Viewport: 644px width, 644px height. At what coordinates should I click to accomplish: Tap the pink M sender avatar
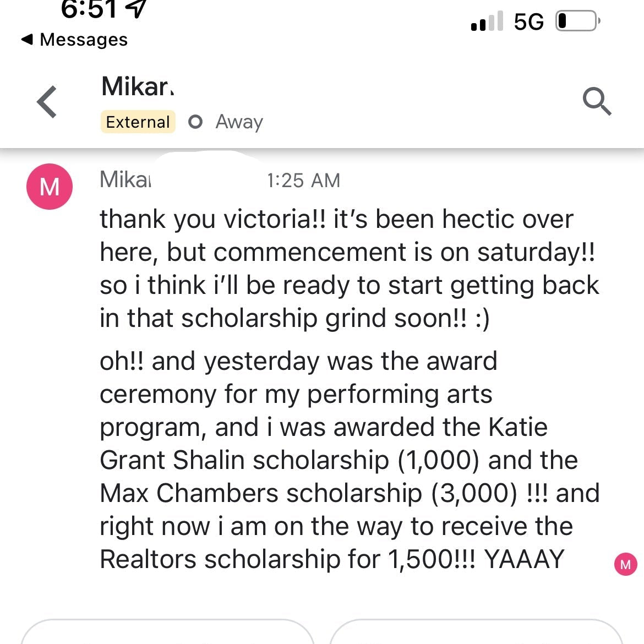pos(50,187)
